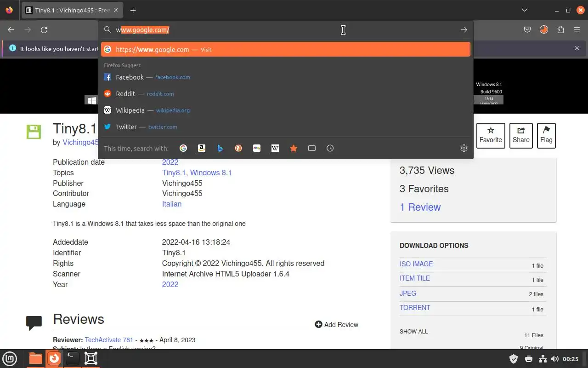588x368 pixels.
Task: Open the Firefox account icon
Action: (x=544, y=30)
